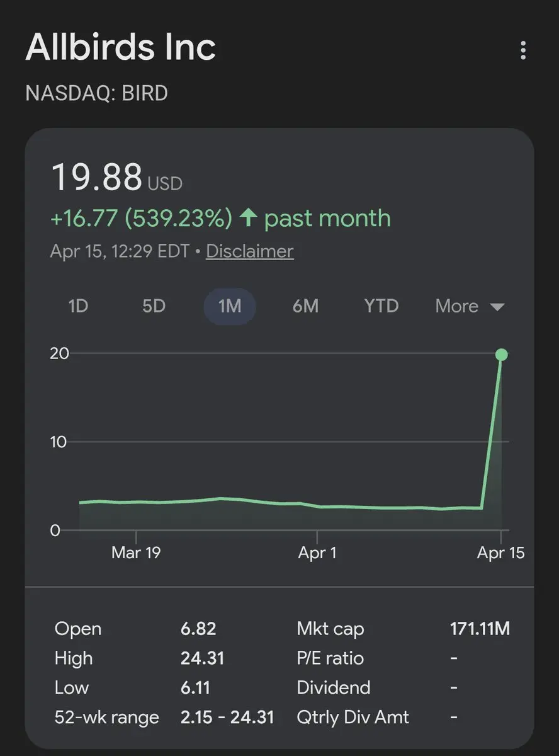Switch chart to 6M range
559x756 pixels.
click(x=305, y=306)
